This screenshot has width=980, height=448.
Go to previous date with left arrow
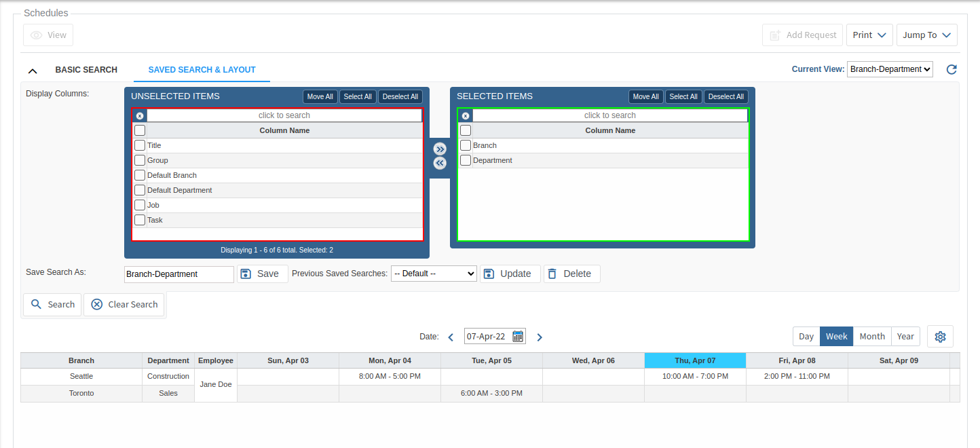[x=451, y=337]
